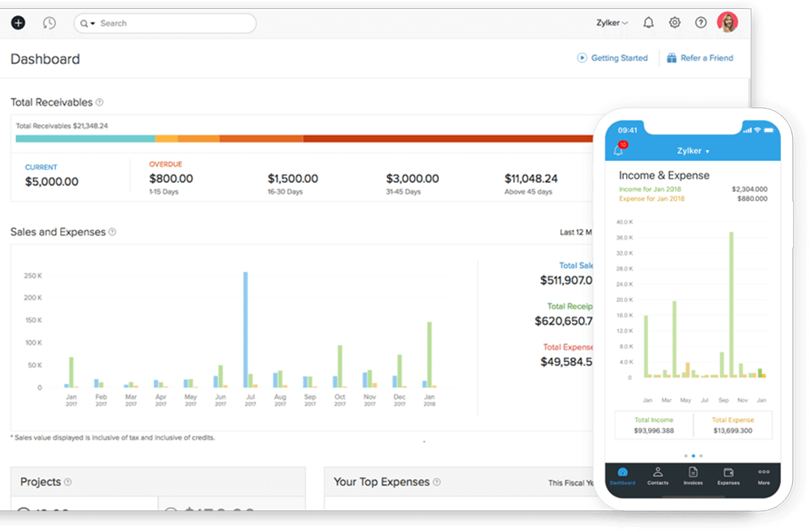The height and width of the screenshot is (532, 810).
Task: Click the Total Expense $13,699.300 box
Action: click(x=732, y=425)
